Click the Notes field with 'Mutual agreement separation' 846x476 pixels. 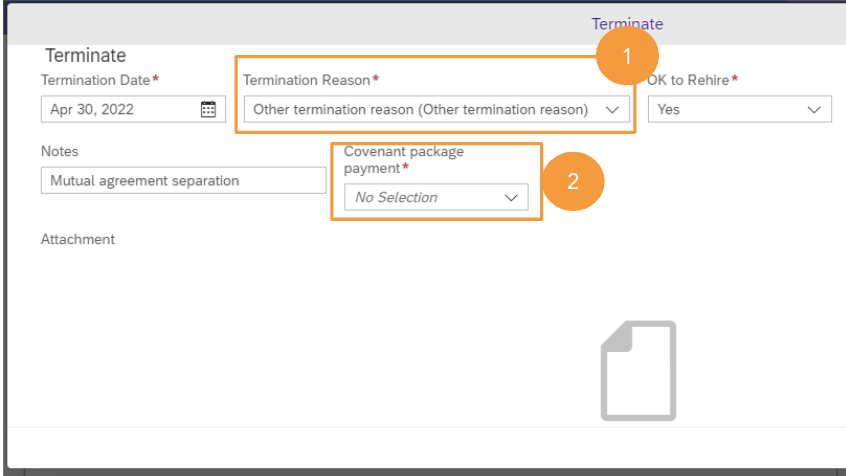click(x=183, y=181)
